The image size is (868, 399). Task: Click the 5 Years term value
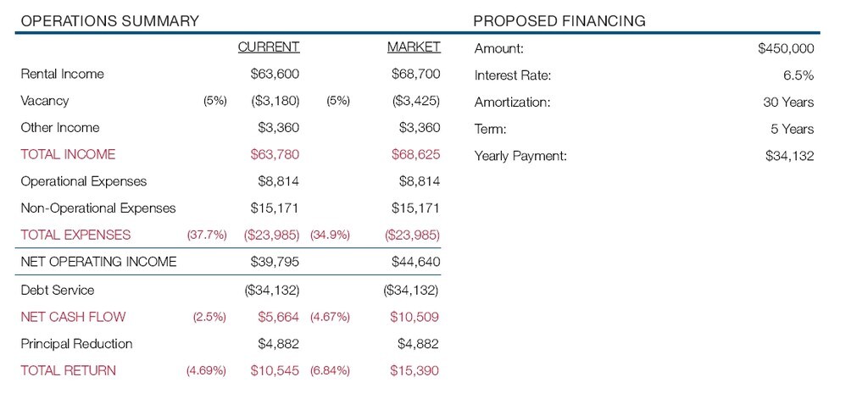point(793,129)
